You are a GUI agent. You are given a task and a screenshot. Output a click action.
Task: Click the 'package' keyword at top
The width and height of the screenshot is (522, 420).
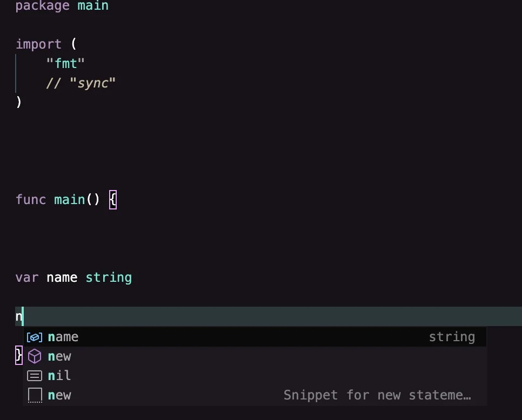(43, 5)
